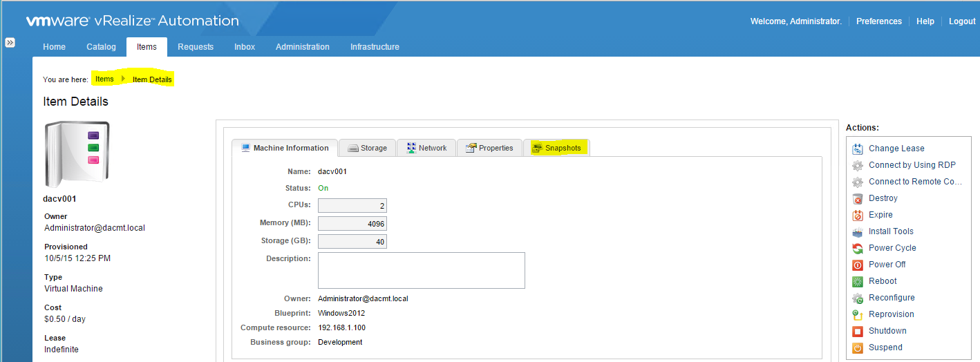The image size is (980, 362).
Task: Select the Power Off action text
Action: [x=887, y=265]
